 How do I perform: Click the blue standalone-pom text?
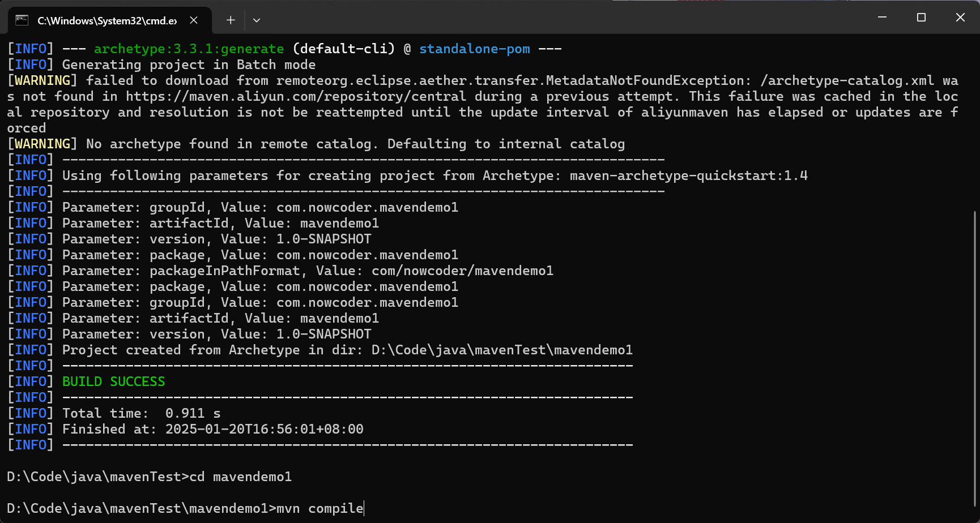pos(475,49)
